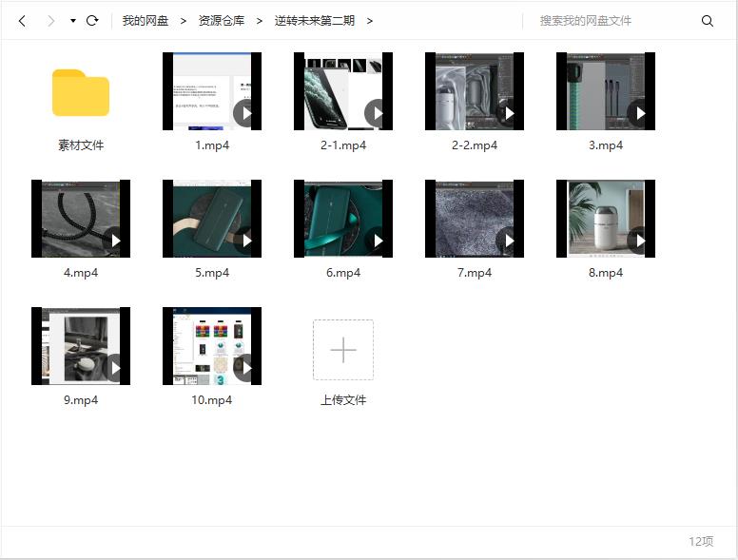Click the 7.mp4 file name label
Viewport: 738px width, 560px height.
[474, 273]
